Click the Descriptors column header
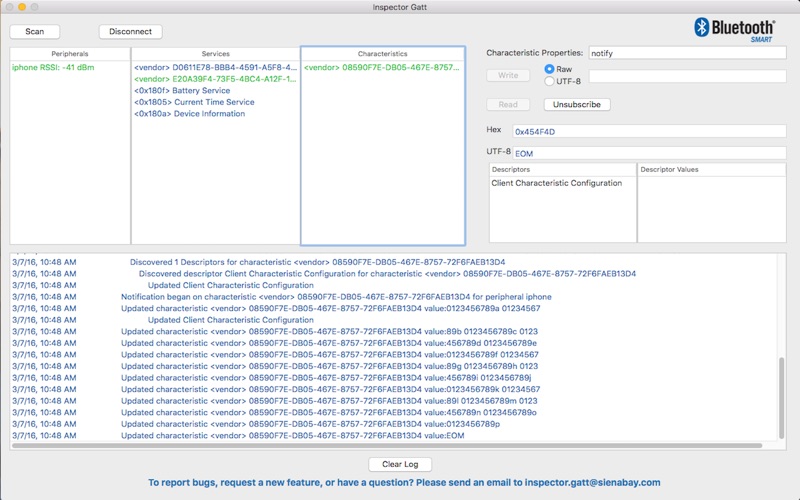This screenshot has width=800, height=500. pos(563,169)
